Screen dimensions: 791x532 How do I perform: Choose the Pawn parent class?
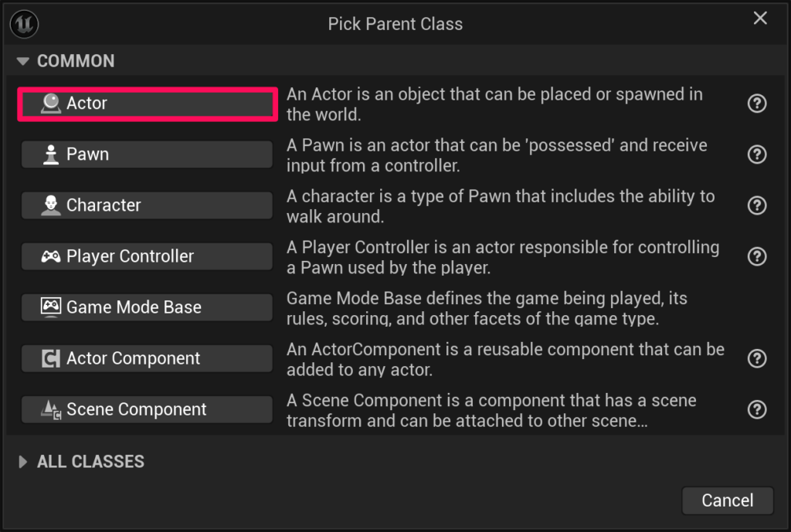(x=147, y=154)
